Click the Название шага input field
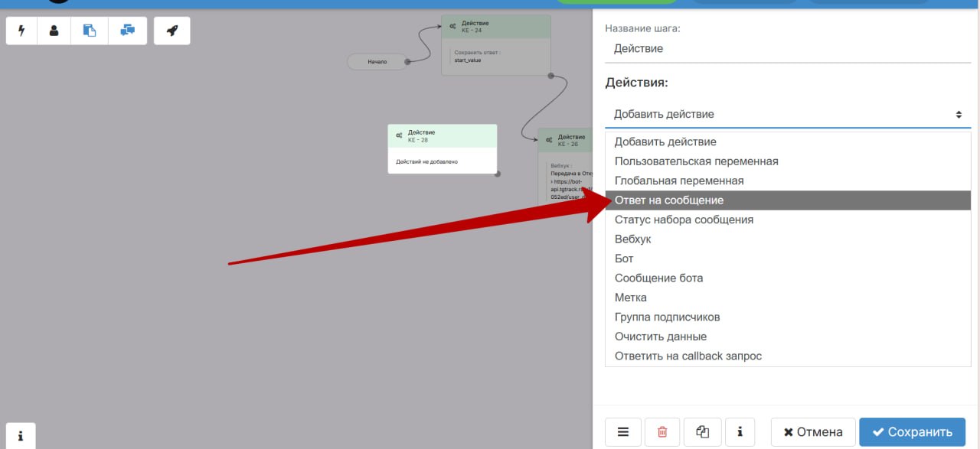 tap(788, 48)
